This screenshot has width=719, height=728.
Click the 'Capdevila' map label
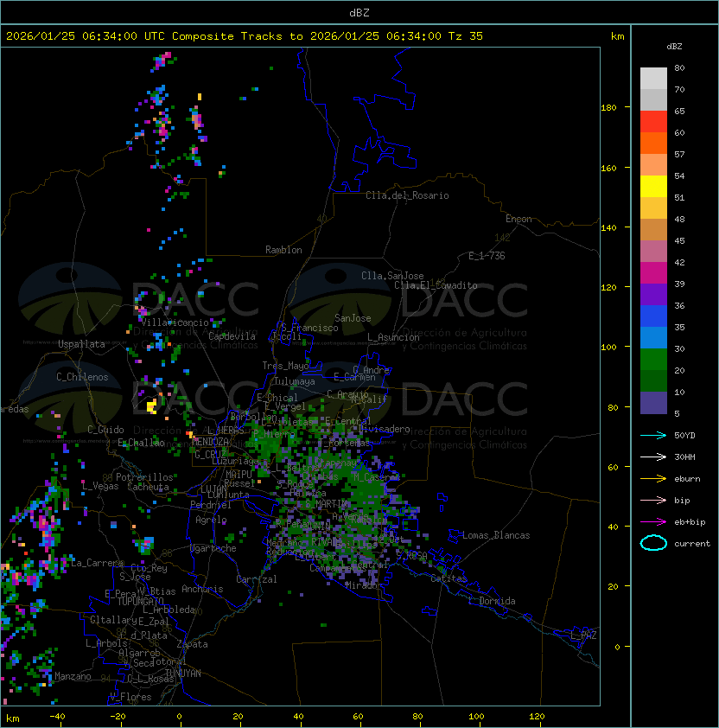[x=232, y=336]
